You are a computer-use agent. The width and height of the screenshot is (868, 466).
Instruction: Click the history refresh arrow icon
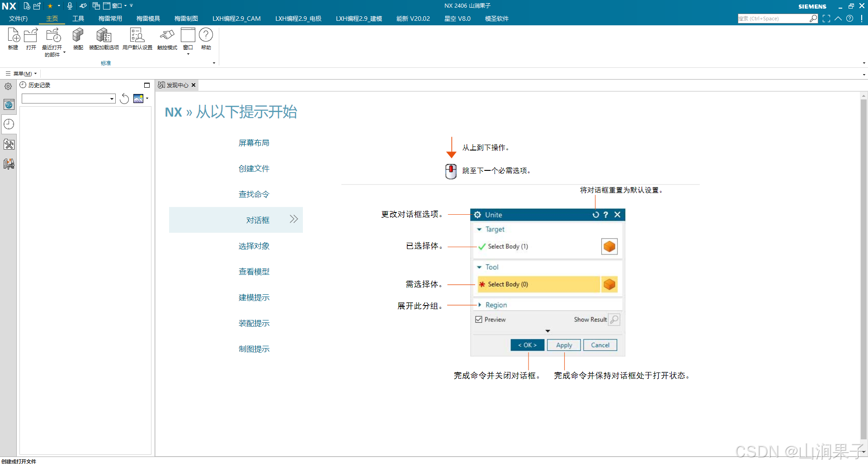[x=124, y=99]
